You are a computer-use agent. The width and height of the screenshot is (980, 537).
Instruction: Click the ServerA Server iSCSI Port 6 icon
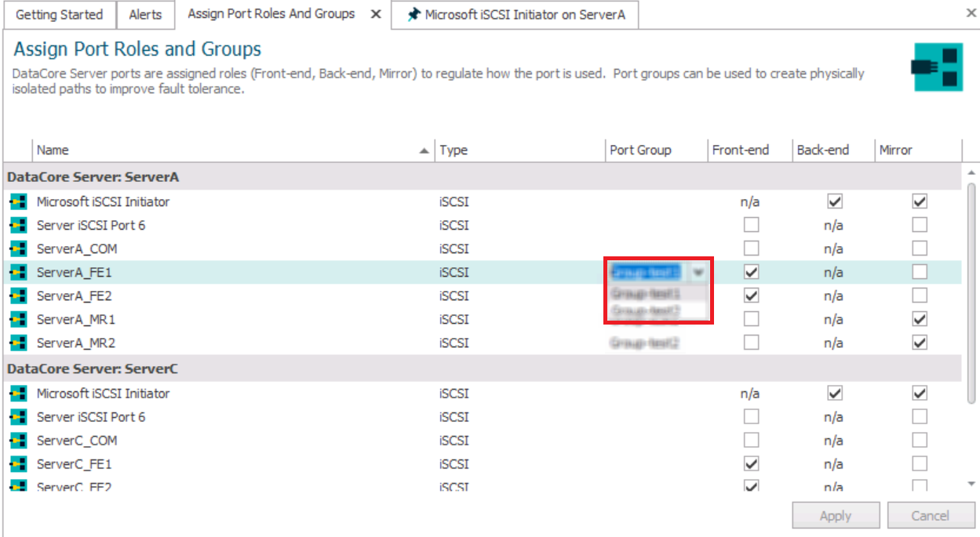(x=18, y=226)
